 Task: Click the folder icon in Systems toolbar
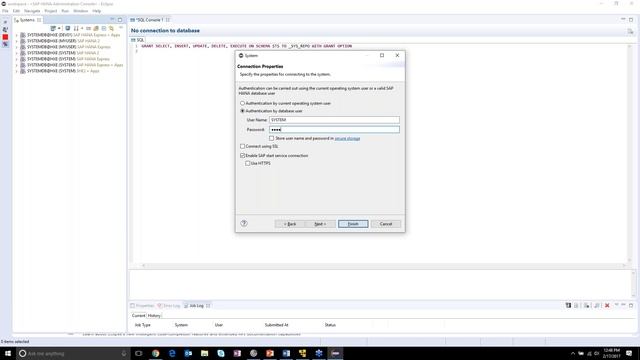click(x=96, y=28)
